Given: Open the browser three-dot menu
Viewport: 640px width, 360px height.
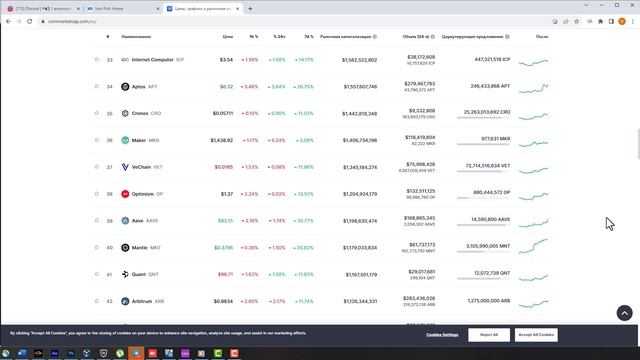Looking at the screenshot, I should 633,21.
